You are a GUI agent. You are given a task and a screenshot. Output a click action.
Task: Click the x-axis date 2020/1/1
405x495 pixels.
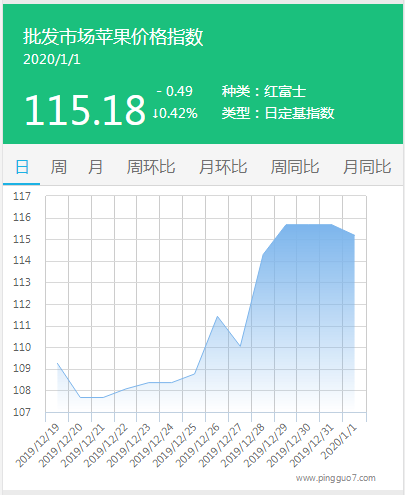tap(339, 442)
